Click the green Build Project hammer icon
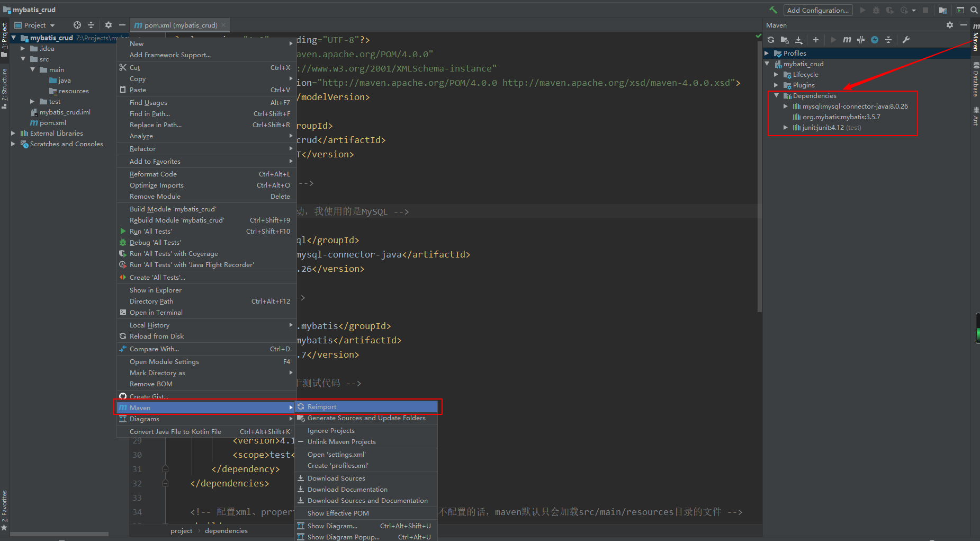The width and height of the screenshot is (980, 541). tap(773, 10)
